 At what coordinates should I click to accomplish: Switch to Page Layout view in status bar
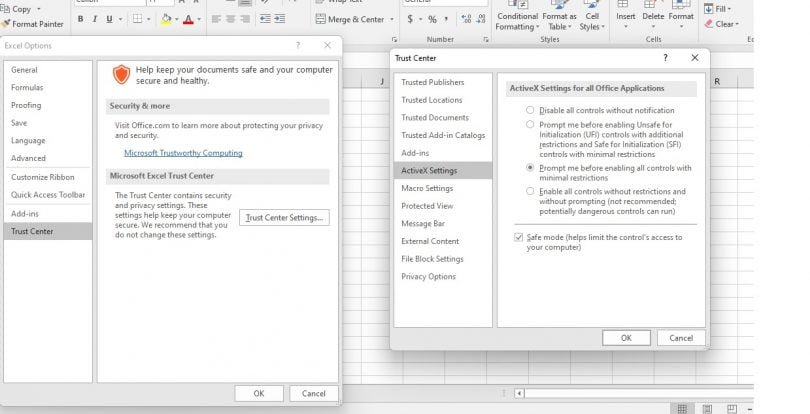coord(707,409)
